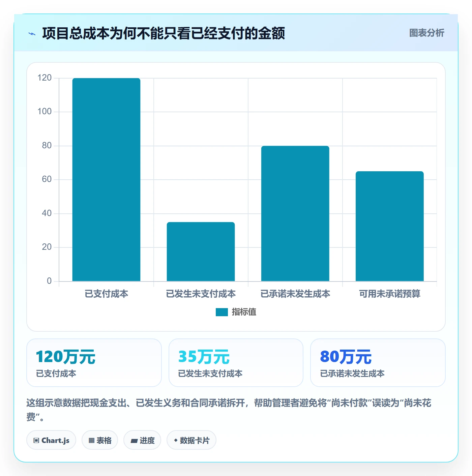This screenshot has width=472, height=476.
Task: Click the y-axis value 40
Action: pyautogui.click(x=47, y=213)
